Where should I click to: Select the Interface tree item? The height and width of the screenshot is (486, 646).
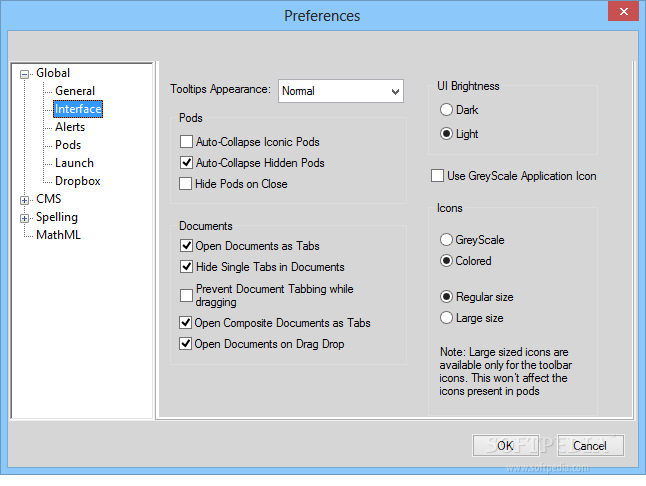pos(78,109)
